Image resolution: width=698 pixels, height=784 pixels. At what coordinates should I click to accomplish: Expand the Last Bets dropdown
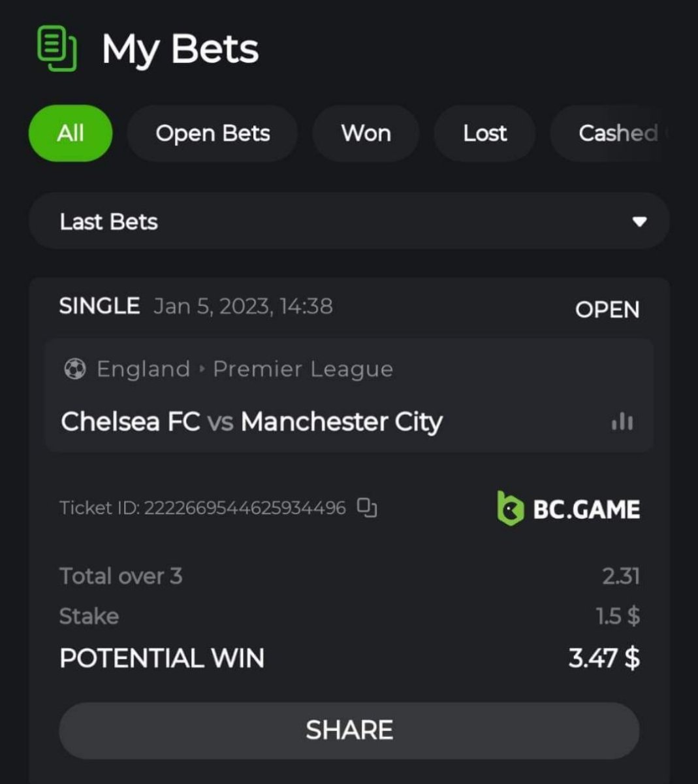point(349,221)
